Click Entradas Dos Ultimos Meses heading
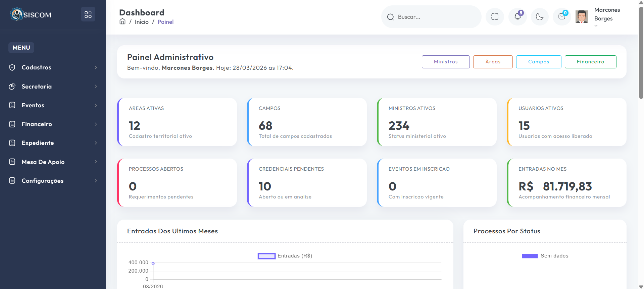Image resolution: width=644 pixels, height=289 pixels. coord(172,231)
